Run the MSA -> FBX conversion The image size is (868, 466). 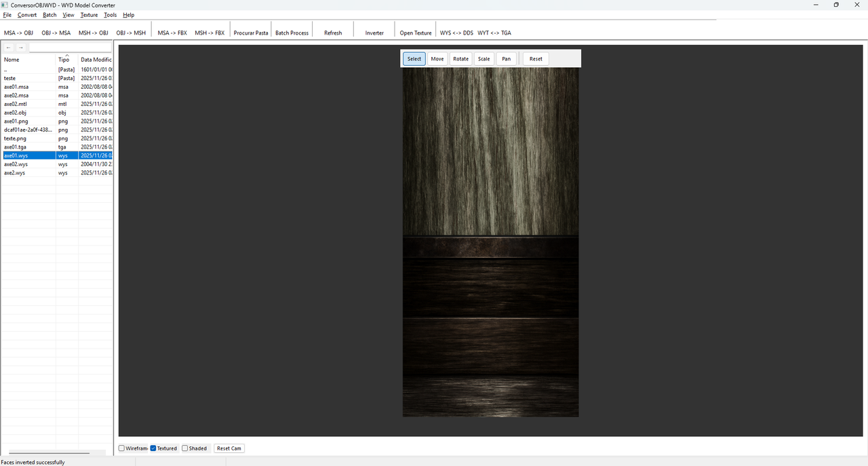172,33
